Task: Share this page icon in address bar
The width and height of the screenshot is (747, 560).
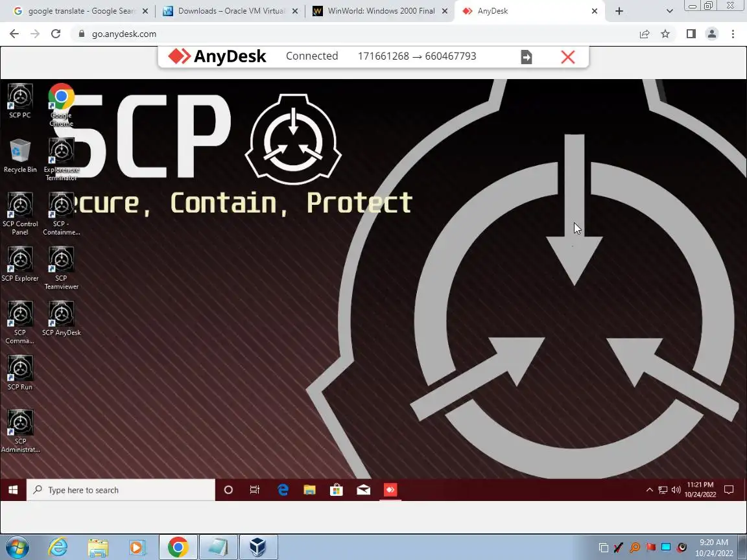Action: (645, 34)
